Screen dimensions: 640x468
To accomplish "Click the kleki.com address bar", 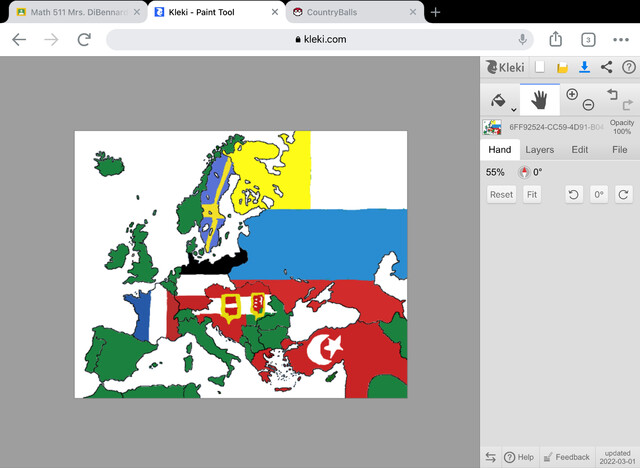I will (x=320, y=40).
